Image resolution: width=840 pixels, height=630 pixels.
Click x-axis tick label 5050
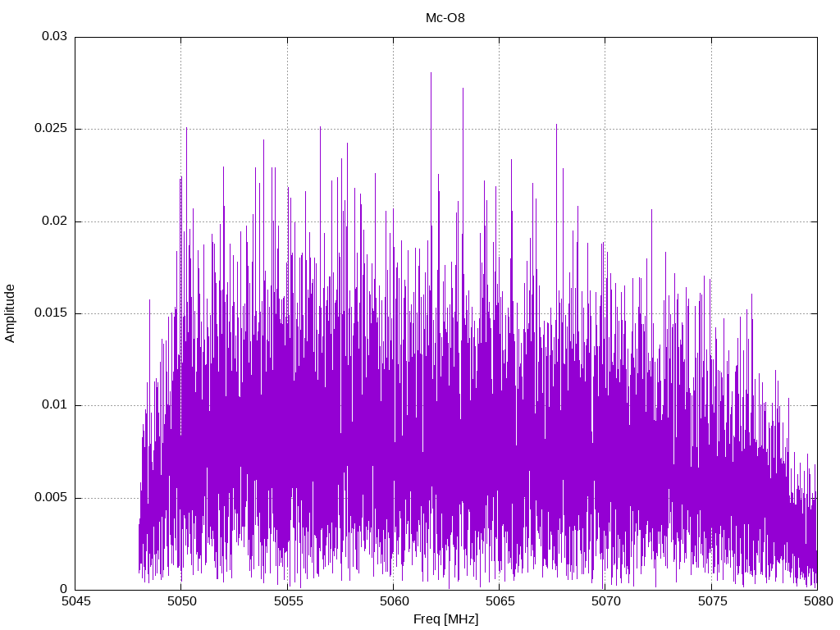click(x=181, y=601)
